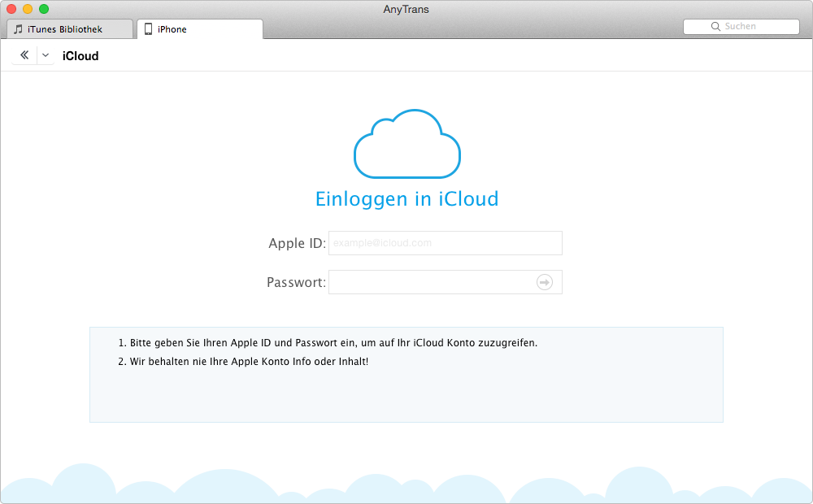Select the iPhone tab
Image resolution: width=813 pixels, height=504 pixels.
pyautogui.click(x=200, y=29)
